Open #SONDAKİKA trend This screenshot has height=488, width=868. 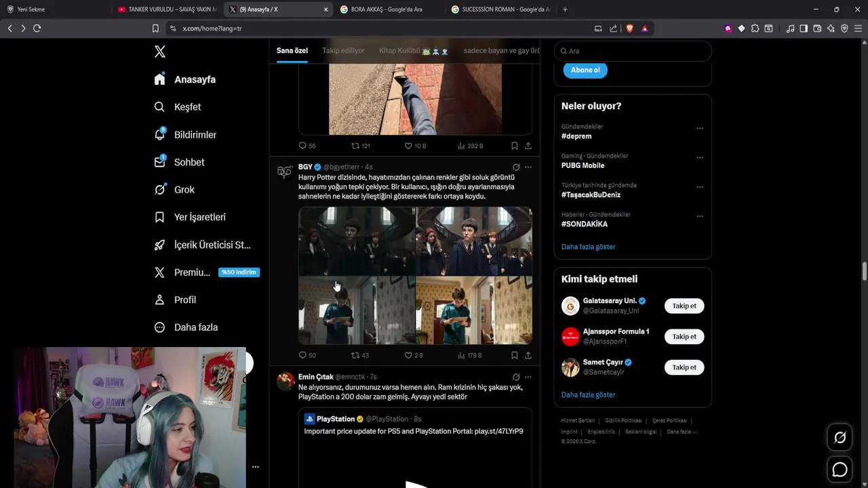(x=585, y=224)
